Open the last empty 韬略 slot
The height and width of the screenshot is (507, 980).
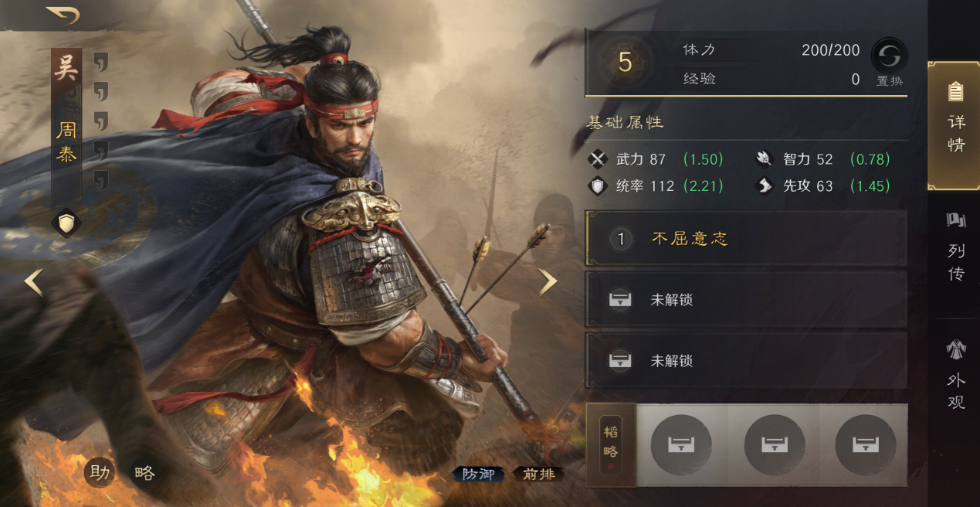[866, 444]
